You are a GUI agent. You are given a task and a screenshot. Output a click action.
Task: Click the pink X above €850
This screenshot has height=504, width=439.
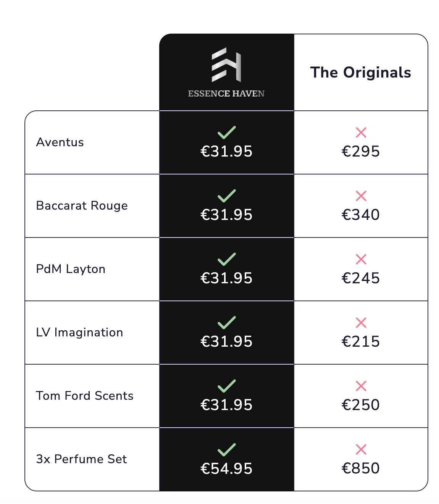click(361, 449)
